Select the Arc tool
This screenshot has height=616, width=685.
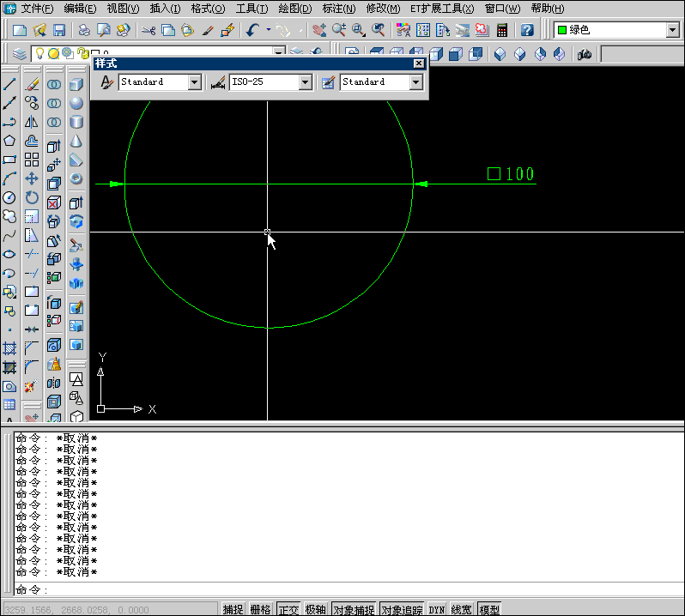(9, 178)
